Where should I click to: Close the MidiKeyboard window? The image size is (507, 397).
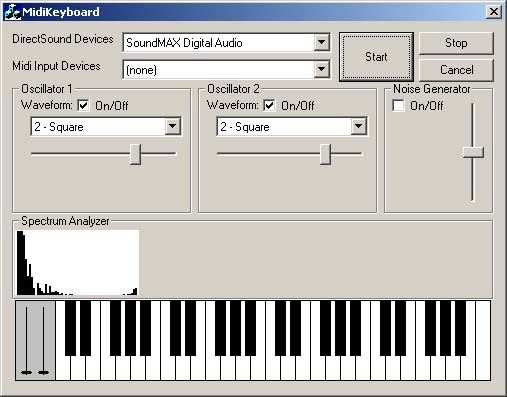pyautogui.click(x=494, y=12)
